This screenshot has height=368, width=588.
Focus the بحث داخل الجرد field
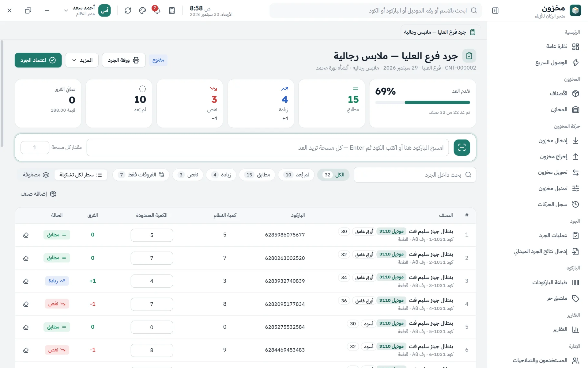click(x=415, y=175)
